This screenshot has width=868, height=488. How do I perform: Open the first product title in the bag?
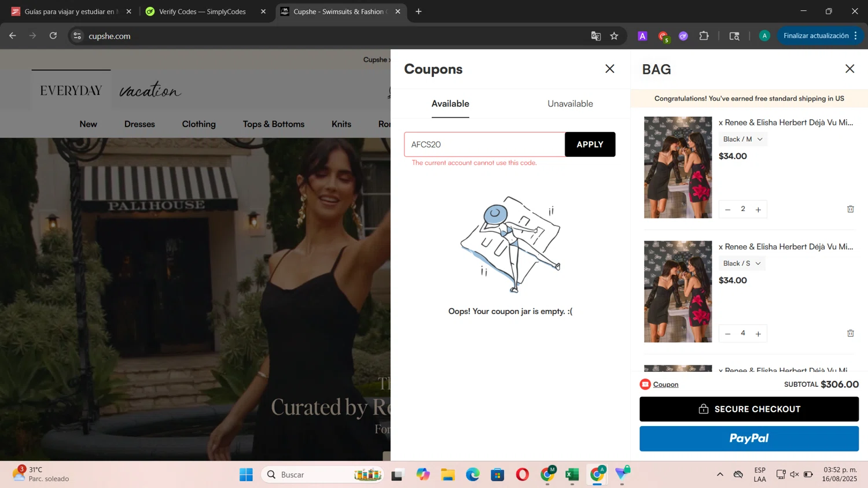786,123
